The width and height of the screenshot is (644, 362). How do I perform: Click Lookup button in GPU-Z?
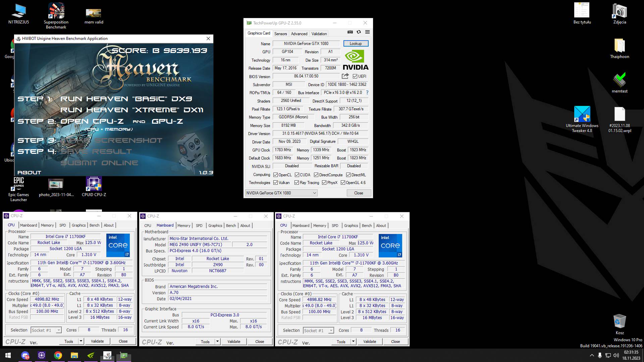pos(356,44)
